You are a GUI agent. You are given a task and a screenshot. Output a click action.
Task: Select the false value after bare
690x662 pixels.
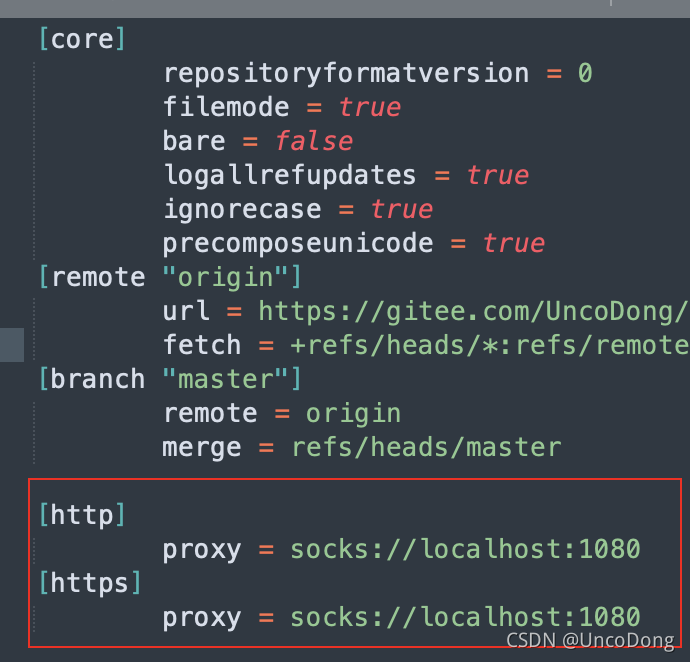[x=314, y=141]
